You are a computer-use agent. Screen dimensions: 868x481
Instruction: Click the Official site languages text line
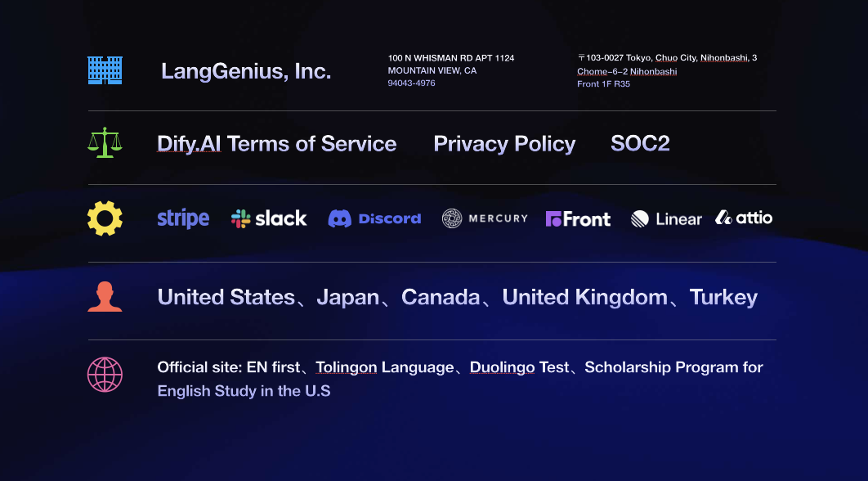[x=459, y=368]
